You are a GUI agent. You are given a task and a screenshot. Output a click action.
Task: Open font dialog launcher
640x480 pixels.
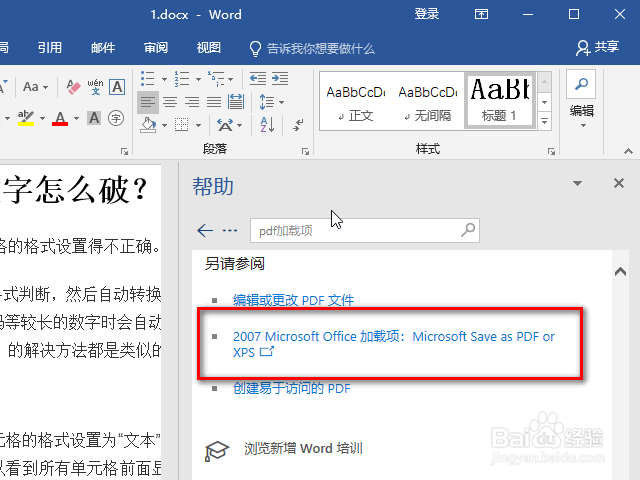(x=124, y=152)
